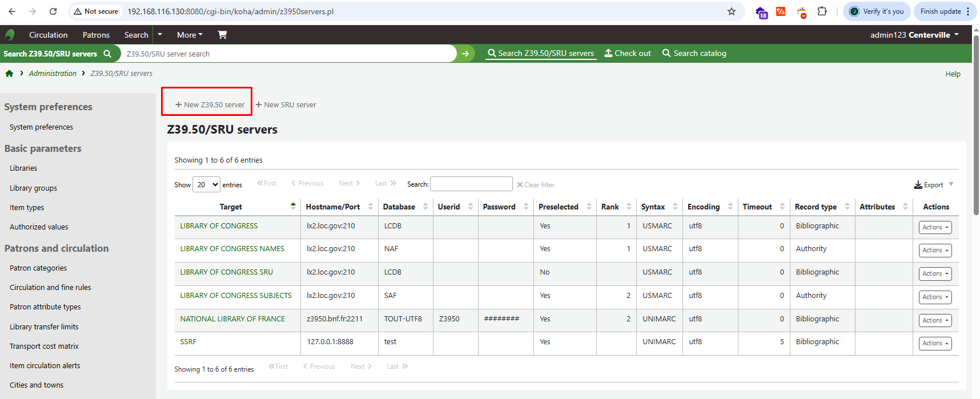This screenshot has height=399, width=980.
Task: Click the home icon in breadcrumb
Action: tap(9, 74)
